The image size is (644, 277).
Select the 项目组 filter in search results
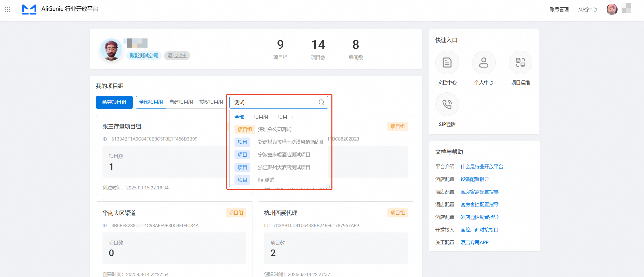[x=261, y=117]
